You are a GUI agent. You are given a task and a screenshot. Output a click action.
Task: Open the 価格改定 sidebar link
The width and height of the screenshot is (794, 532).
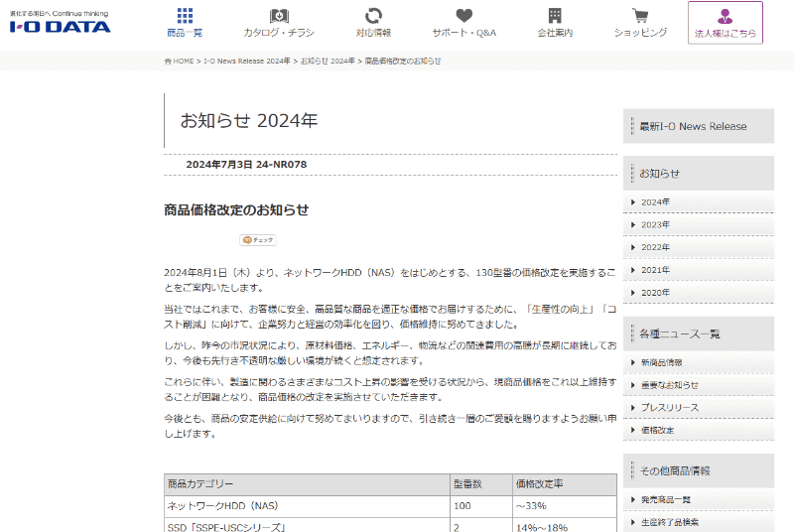[x=657, y=430]
